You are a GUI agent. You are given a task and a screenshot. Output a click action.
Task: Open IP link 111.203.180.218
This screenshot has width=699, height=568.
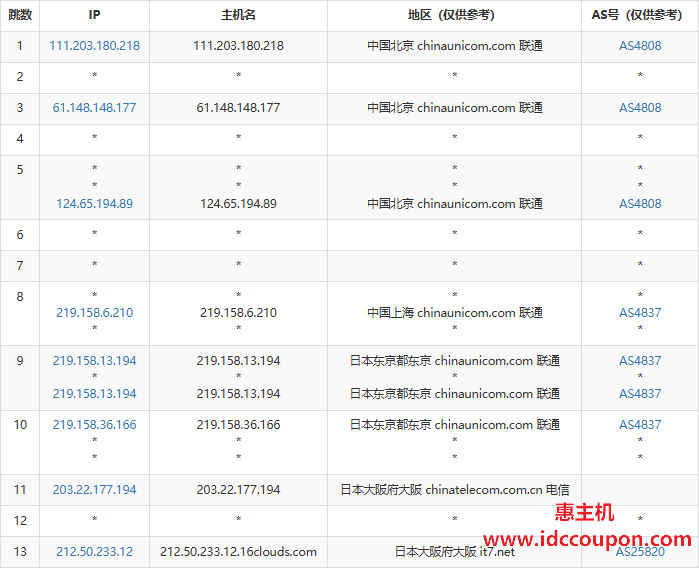click(95, 46)
